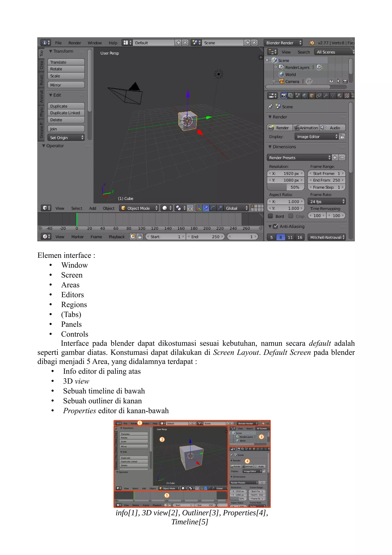
Task: Select the Texture properties tab checker icon
Action: tap(347, 96)
